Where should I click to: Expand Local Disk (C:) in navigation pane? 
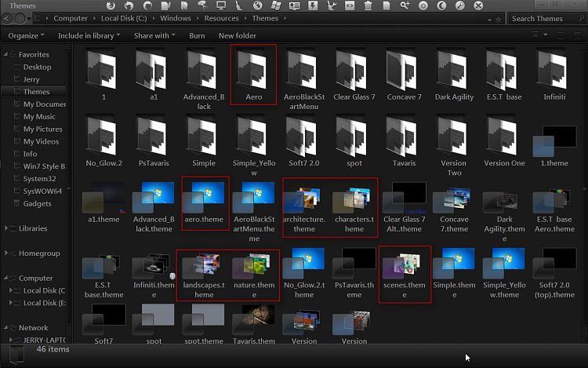click(10, 290)
